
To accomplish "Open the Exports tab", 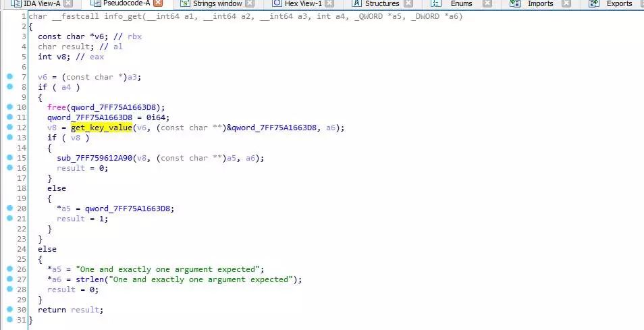I will (619, 3).
